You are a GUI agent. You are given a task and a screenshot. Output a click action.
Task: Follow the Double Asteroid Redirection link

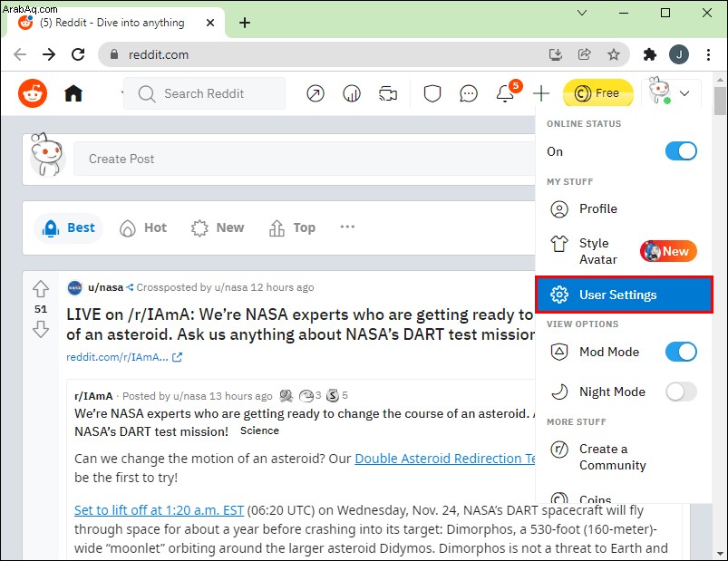[445, 459]
